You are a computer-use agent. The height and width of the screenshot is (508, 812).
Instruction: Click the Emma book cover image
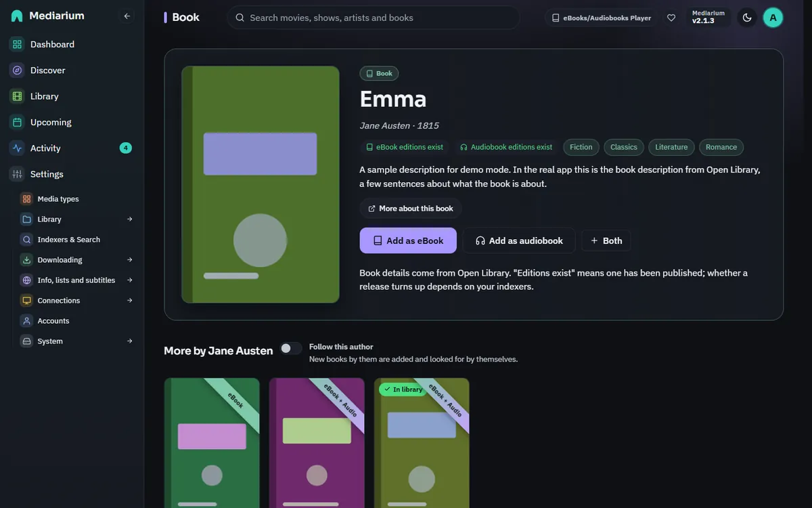[261, 184]
